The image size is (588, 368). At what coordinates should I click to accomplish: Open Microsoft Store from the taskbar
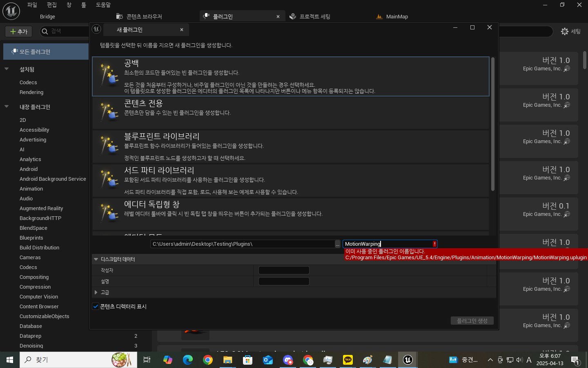click(x=247, y=360)
